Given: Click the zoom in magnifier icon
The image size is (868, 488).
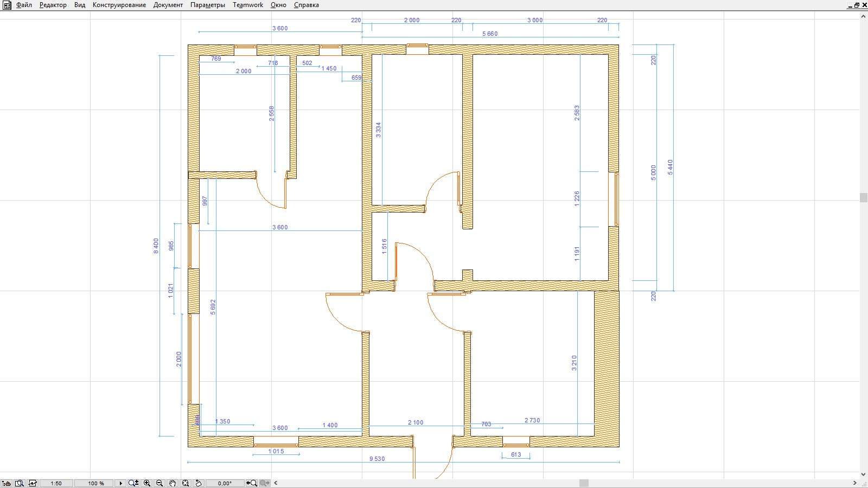Looking at the screenshot, I should [x=147, y=483].
